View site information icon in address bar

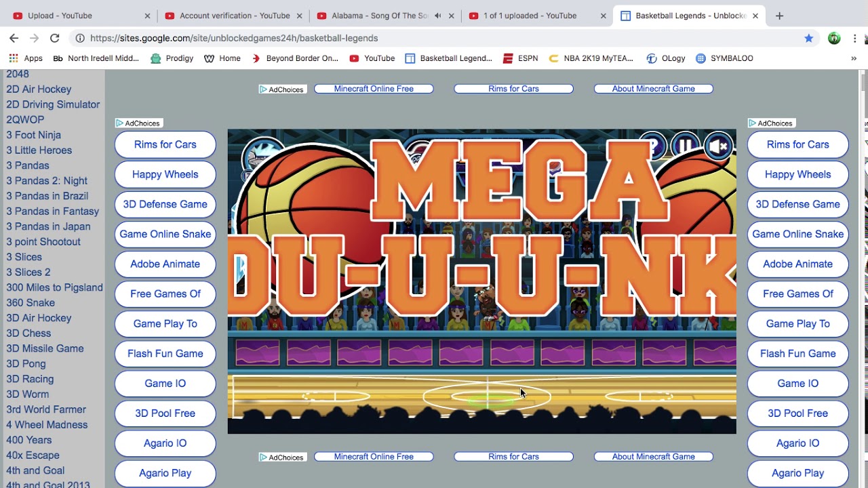tap(80, 38)
